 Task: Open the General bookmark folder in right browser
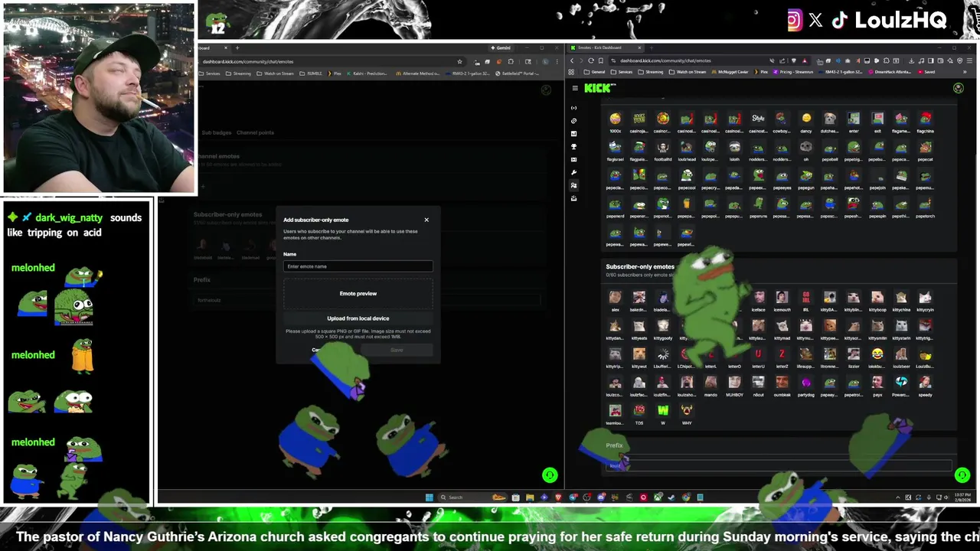(x=594, y=72)
